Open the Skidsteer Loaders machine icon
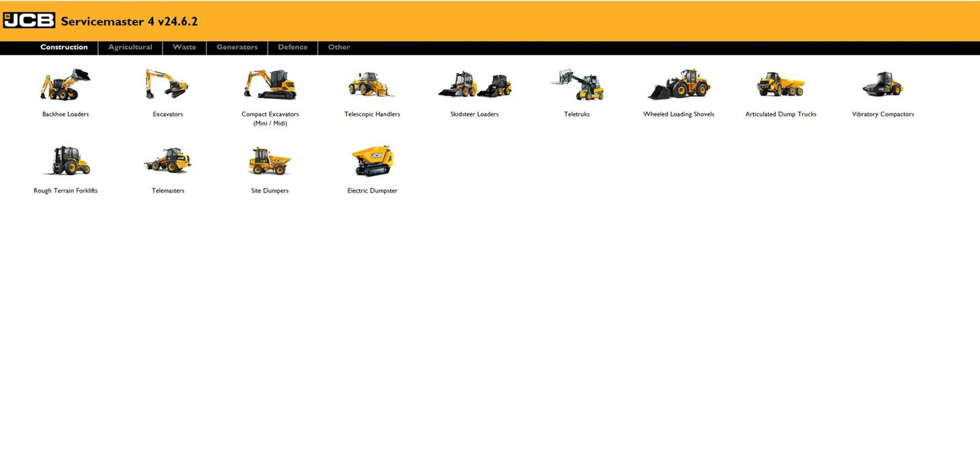 click(475, 85)
